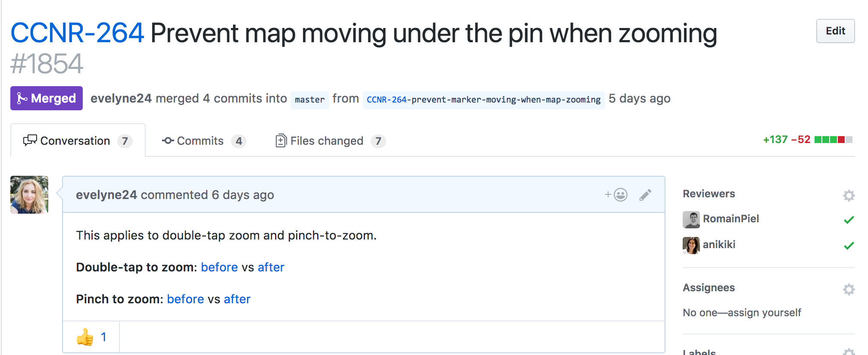Open the Pinch to zoom after link
This screenshot has height=355, width=868.
[237, 299]
